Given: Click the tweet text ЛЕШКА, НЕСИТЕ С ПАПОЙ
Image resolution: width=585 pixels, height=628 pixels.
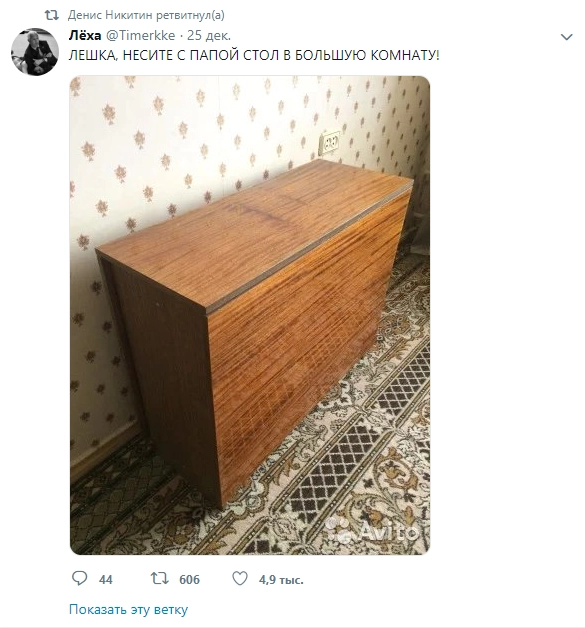Looking at the screenshot, I should pyautogui.click(x=154, y=55).
